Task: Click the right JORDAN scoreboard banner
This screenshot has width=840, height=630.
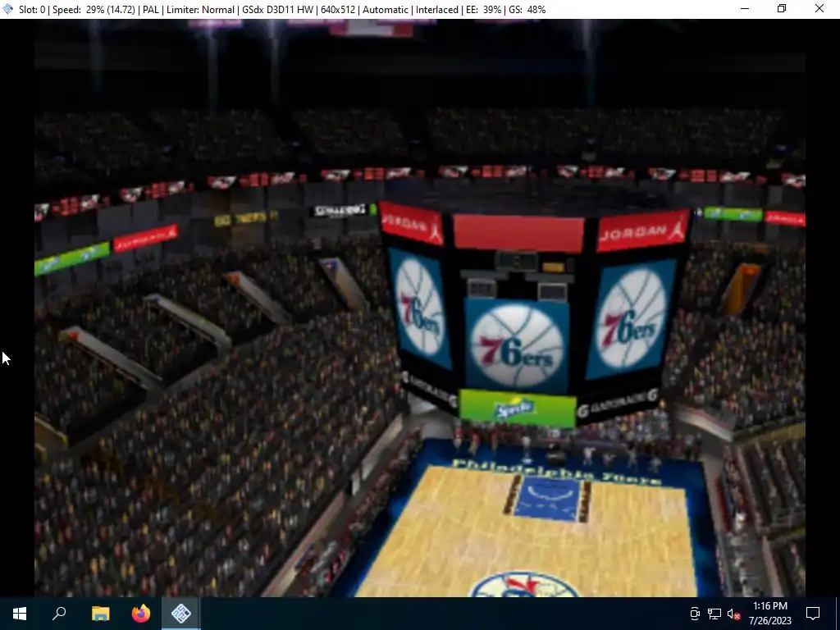Action: [643, 231]
